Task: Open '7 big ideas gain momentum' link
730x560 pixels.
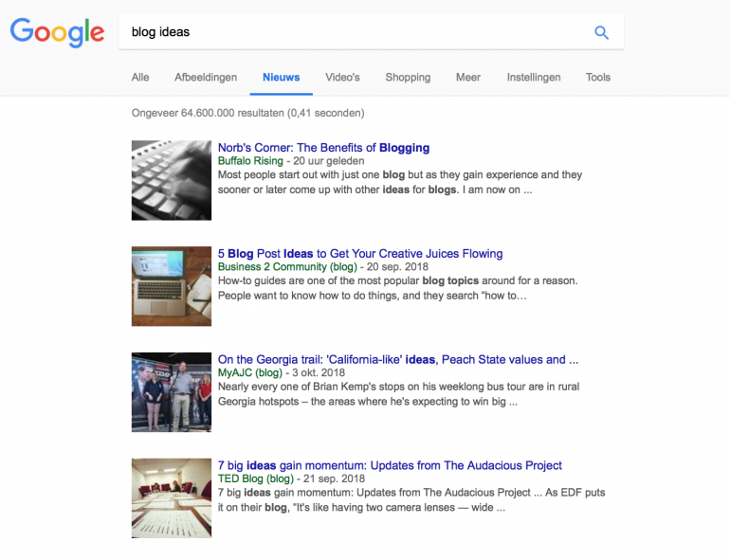Action: click(x=390, y=465)
